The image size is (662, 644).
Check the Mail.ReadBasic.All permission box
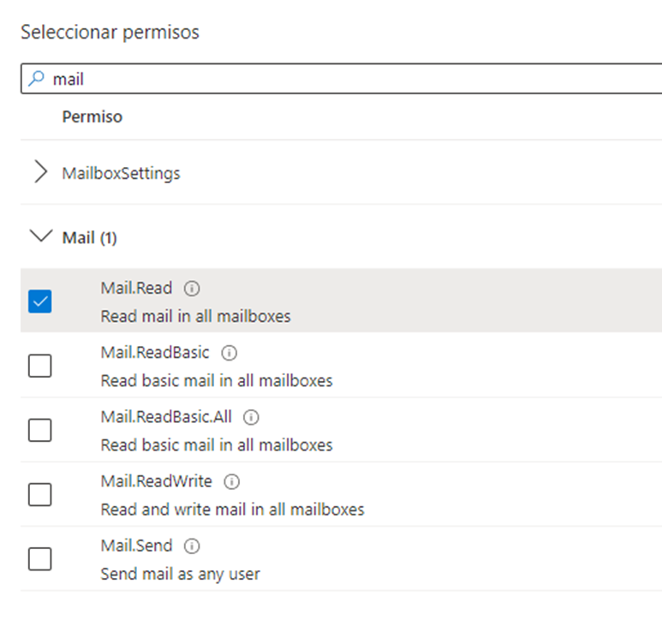point(40,430)
